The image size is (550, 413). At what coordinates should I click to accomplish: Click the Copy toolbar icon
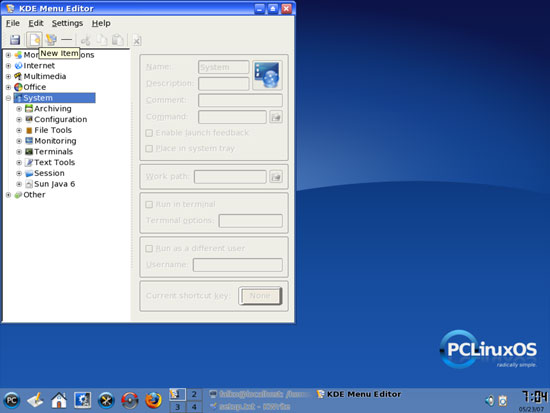[102, 40]
